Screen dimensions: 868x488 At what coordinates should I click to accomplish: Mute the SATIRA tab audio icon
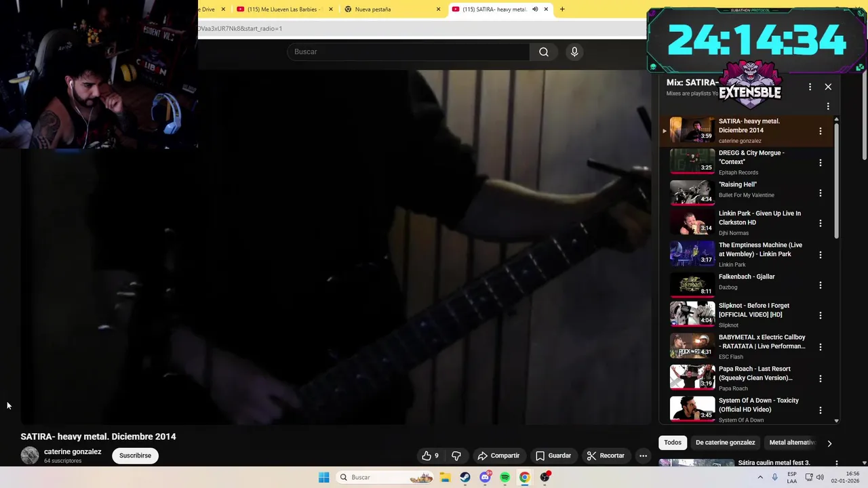click(535, 9)
